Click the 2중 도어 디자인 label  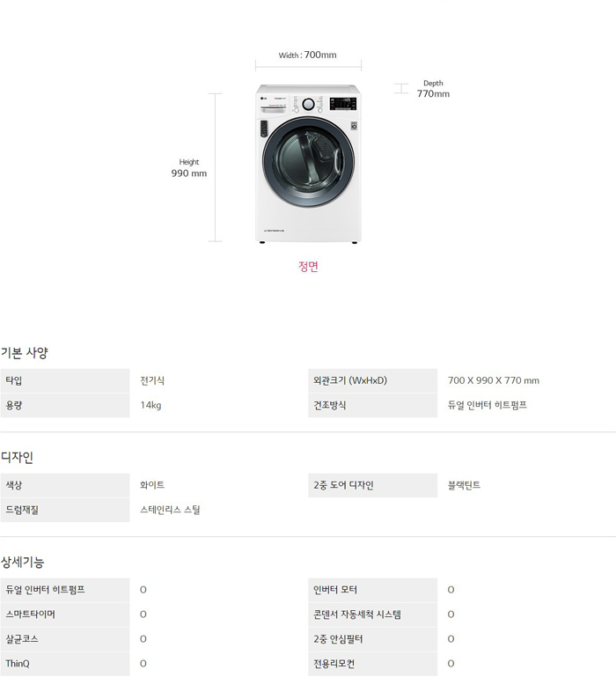(x=343, y=485)
